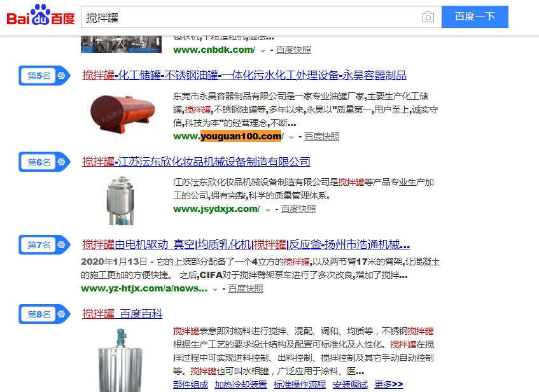Click the www.jsydxjx.com URL
The width and height of the screenshot is (539, 392).
(x=216, y=209)
